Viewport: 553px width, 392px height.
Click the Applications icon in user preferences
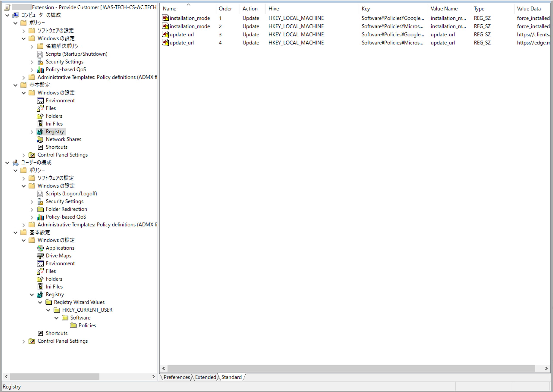40,248
